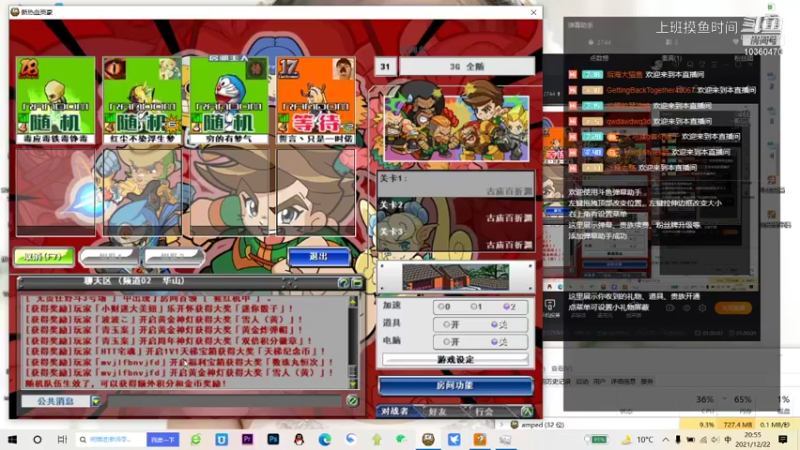The image size is (800, 450).
Task: Open QQ penguin icon on taskbar
Action: click(299, 439)
